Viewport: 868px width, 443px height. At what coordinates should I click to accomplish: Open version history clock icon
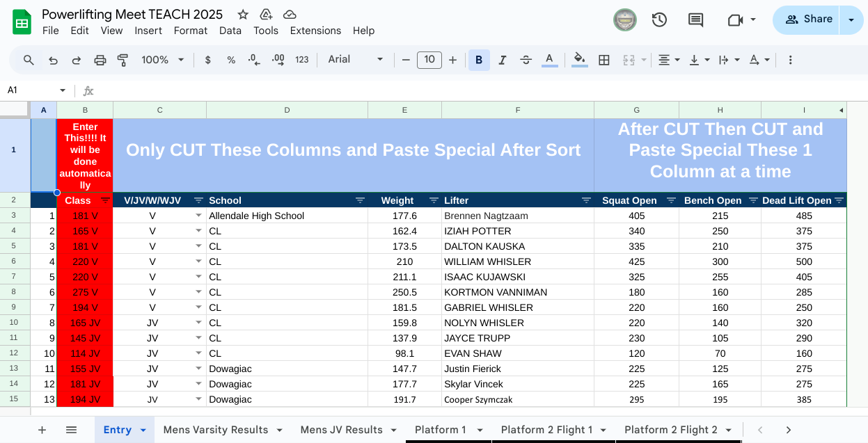coord(659,20)
